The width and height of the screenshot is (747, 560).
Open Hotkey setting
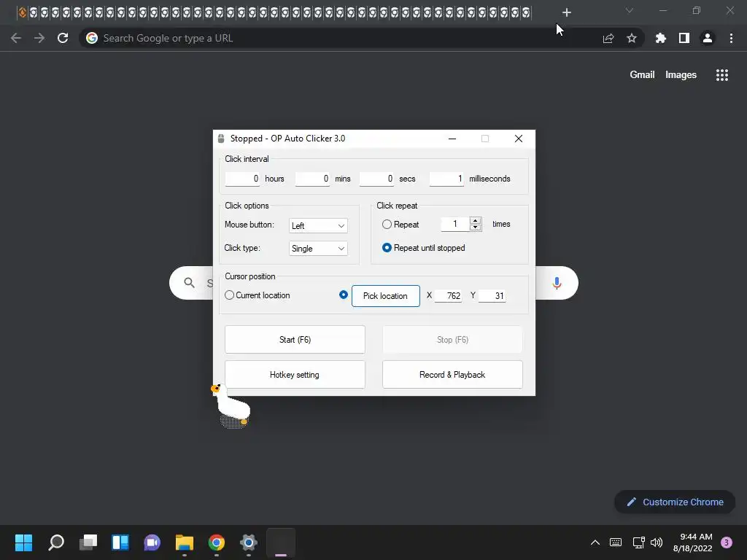point(295,375)
